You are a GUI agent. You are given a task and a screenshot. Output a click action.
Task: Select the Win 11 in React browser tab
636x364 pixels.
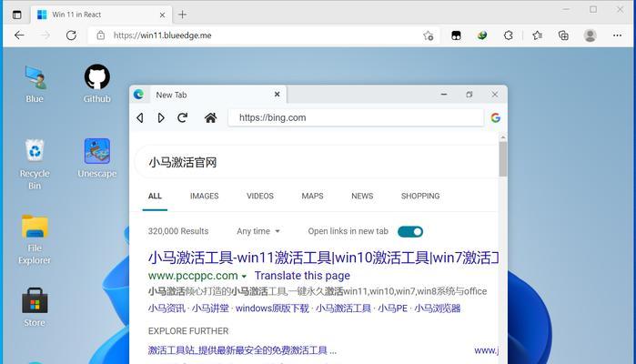click(x=101, y=15)
